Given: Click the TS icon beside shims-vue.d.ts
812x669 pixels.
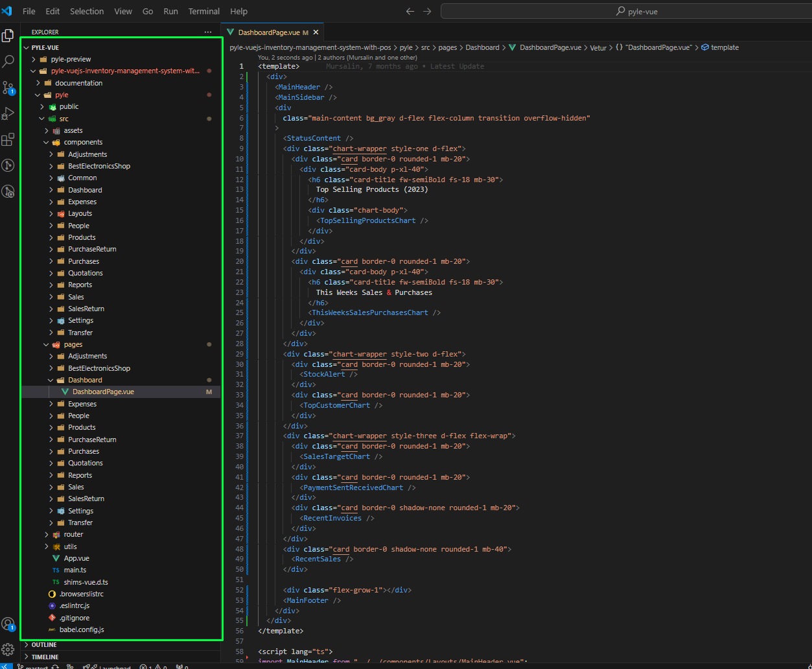Looking at the screenshot, I should coord(56,582).
